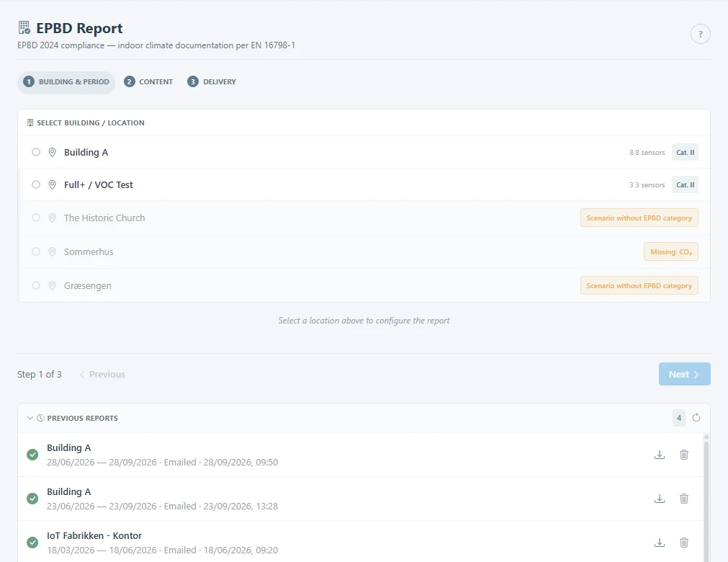Click '18/03/2026 — 18/06/2026' report details

(x=163, y=550)
